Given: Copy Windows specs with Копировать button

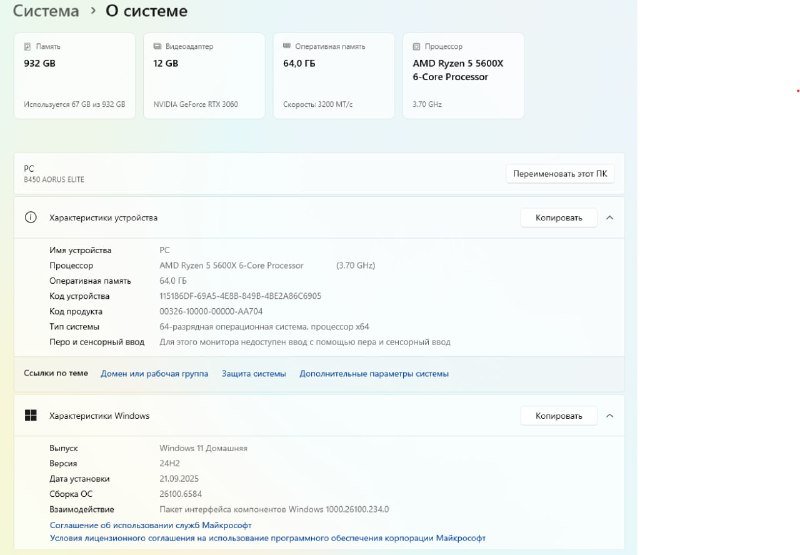Looking at the screenshot, I should [559, 416].
